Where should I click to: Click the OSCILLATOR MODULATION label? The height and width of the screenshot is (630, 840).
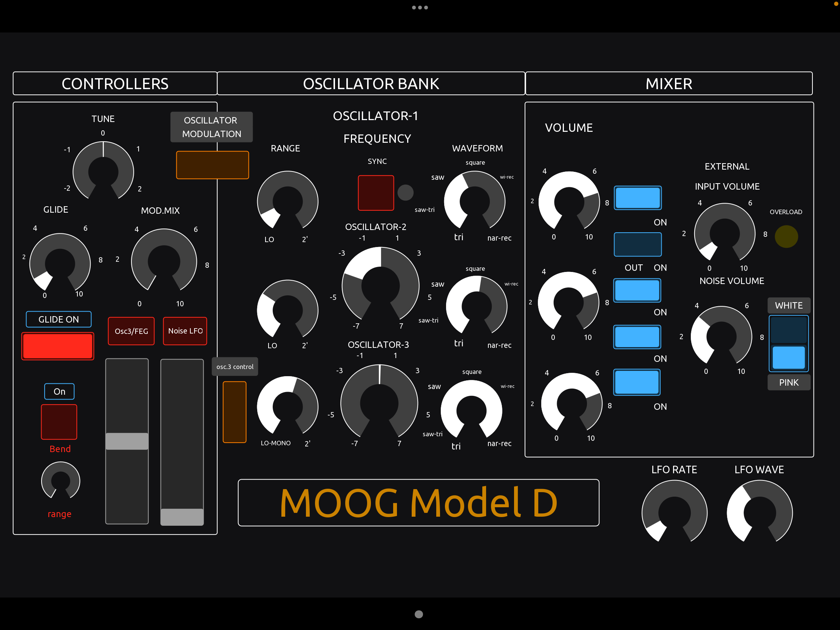coord(212,127)
